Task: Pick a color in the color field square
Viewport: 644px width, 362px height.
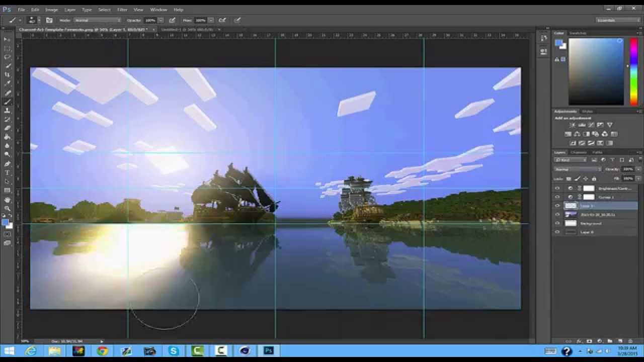Action: 597,71
